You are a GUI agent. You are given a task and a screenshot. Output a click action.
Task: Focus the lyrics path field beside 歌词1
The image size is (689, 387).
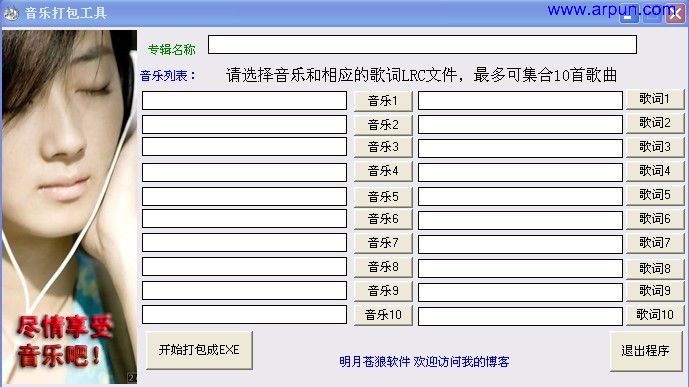point(520,101)
